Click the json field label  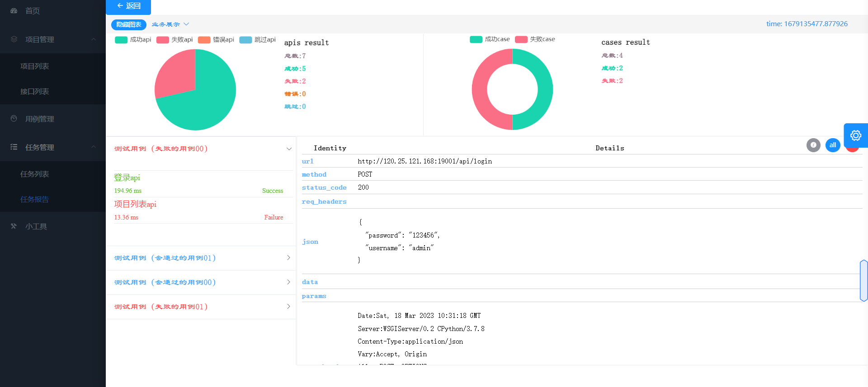[310, 242]
